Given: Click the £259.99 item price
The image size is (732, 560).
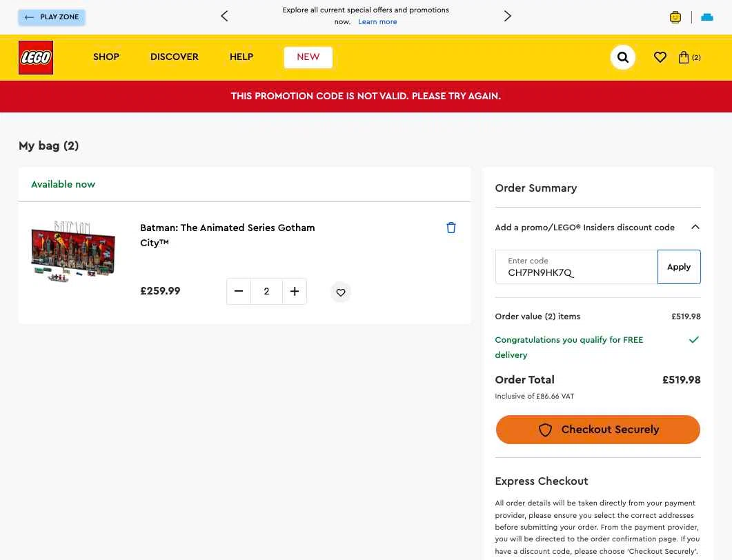Looking at the screenshot, I should 160,291.
